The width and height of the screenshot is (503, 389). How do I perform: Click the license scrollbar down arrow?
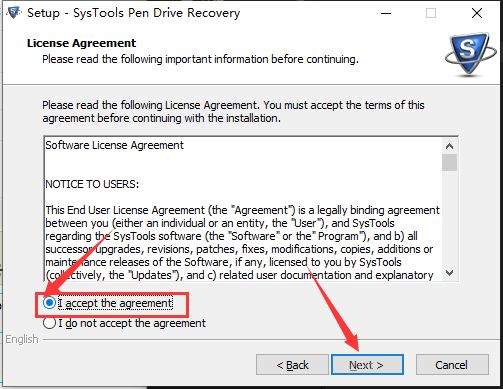(x=449, y=273)
